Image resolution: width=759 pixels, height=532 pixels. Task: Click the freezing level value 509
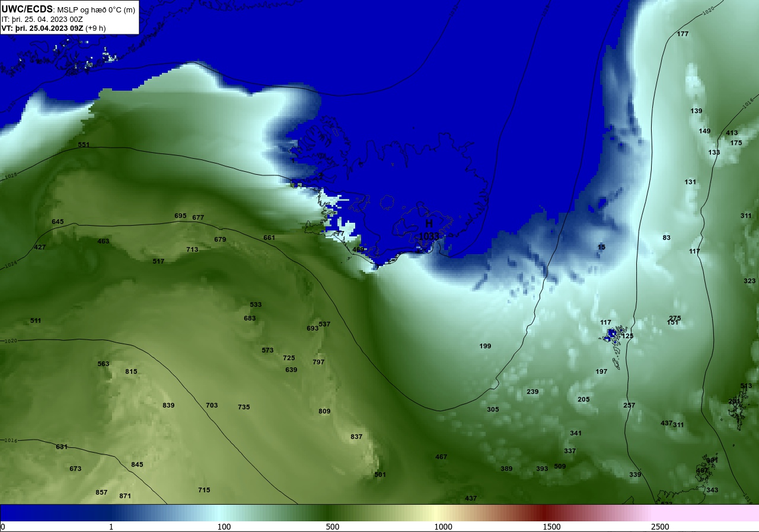pyautogui.click(x=560, y=466)
